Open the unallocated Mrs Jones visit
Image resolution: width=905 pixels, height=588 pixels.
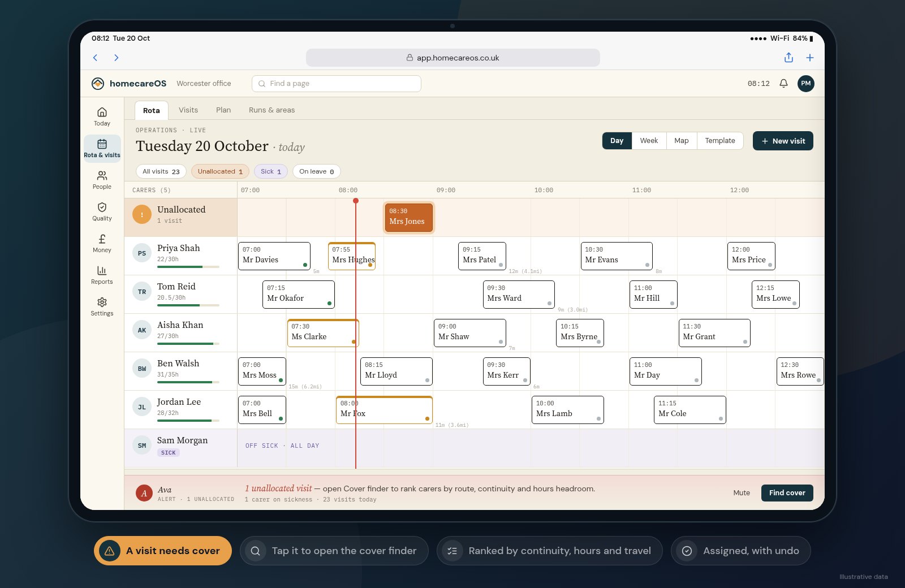pos(408,217)
